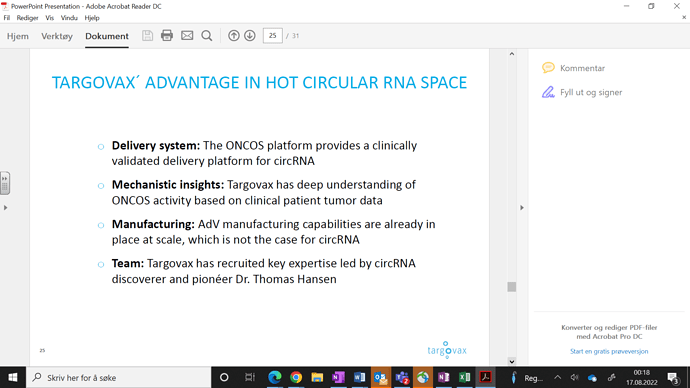Open the Vindu menu
Screen dimensions: 690x388
click(69, 18)
